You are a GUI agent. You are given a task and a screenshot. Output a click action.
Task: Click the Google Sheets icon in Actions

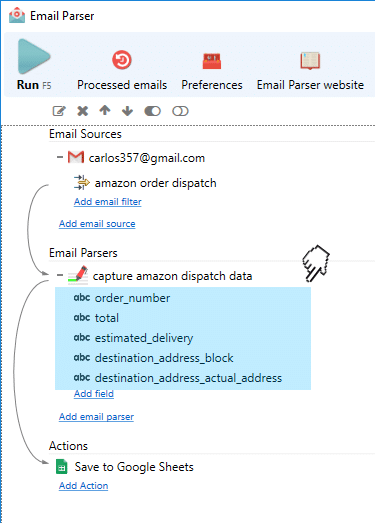pos(62,467)
